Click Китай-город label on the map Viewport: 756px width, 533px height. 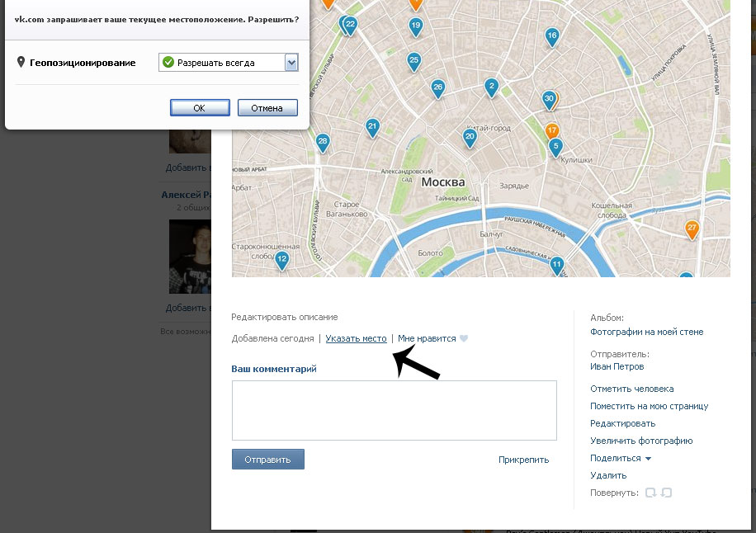(x=489, y=128)
